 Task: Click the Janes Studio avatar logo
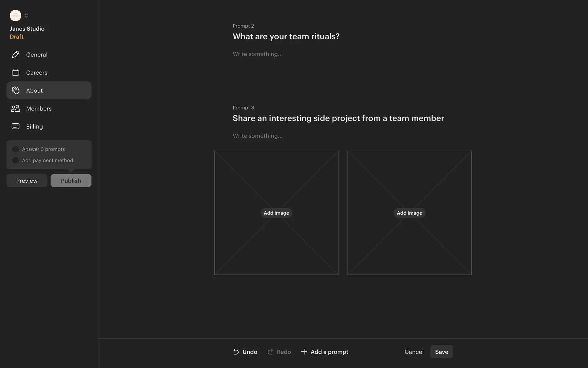[x=15, y=15]
